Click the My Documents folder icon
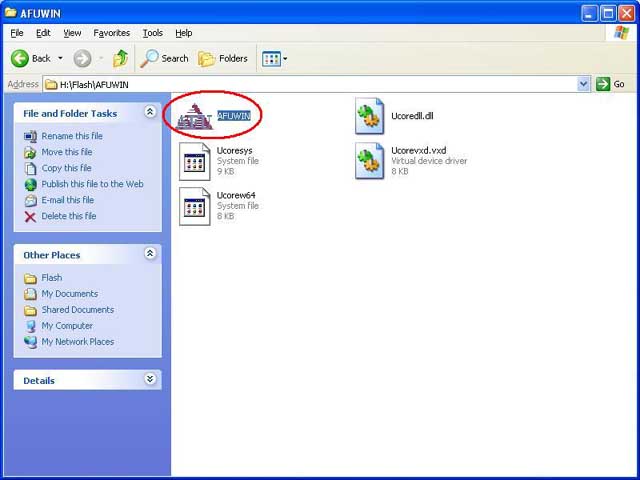640x480 pixels. click(x=30, y=294)
